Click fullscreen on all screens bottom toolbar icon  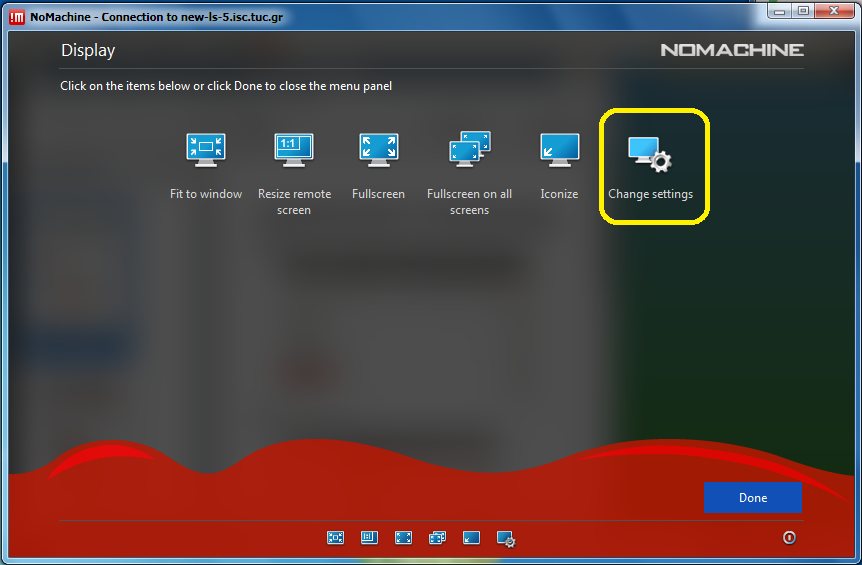click(x=437, y=538)
